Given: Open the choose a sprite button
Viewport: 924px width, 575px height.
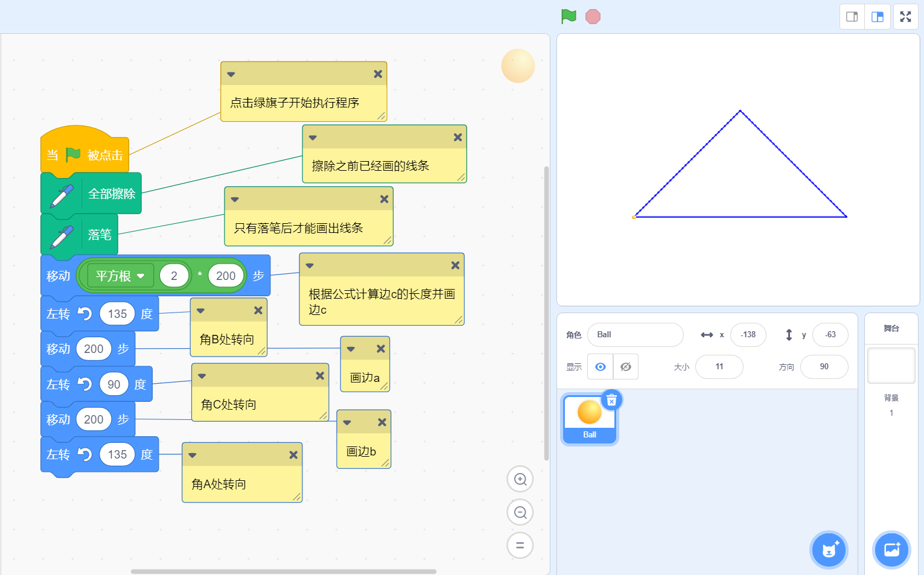Looking at the screenshot, I should (829, 550).
